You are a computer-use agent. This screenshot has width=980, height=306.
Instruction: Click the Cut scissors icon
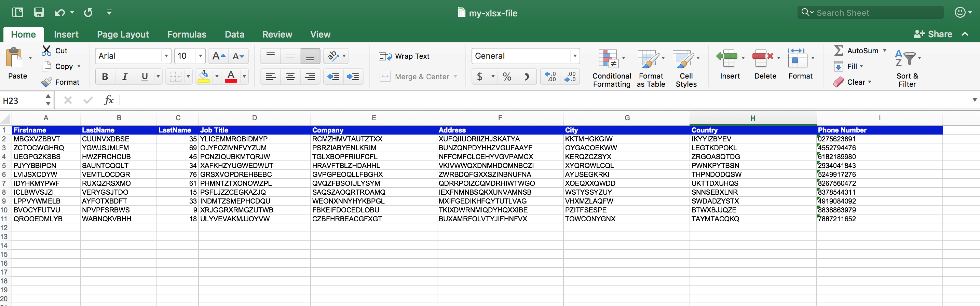[46, 51]
